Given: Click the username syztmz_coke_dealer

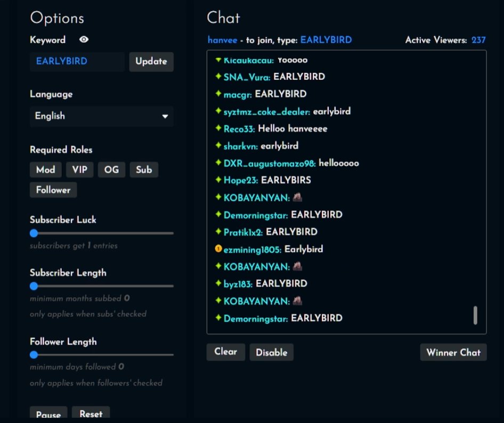Looking at the screenshot, I should click(x=267, y=112).
